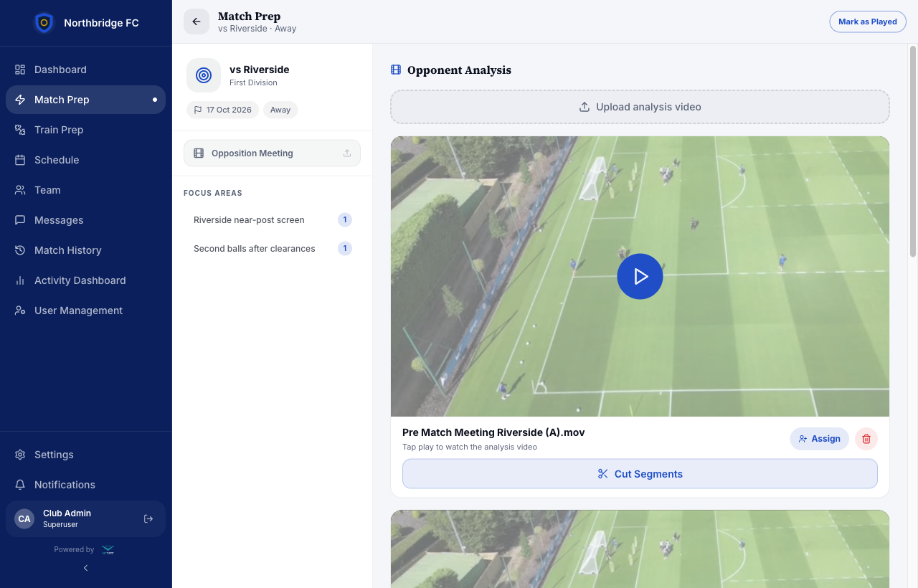The width and height of the screenshot is (918, 588).
Task: Click the Northbridge FC shield logo
Action: click(44, 23)
